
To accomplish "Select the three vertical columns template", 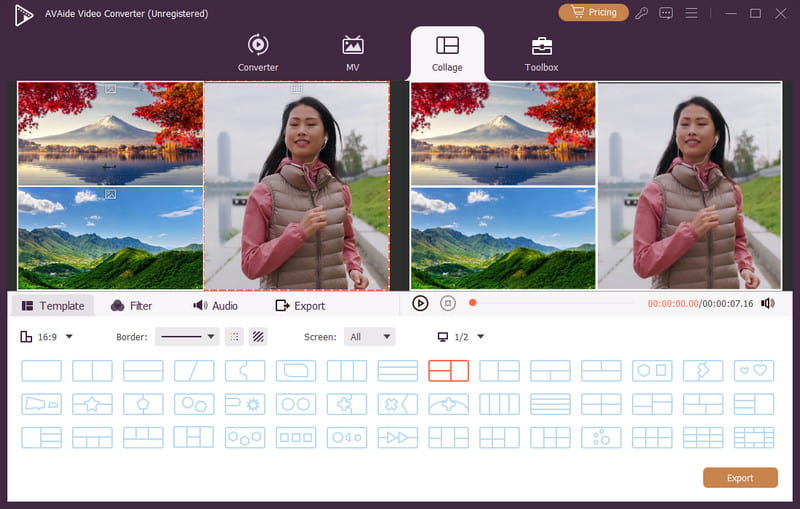I will point(347,371).
